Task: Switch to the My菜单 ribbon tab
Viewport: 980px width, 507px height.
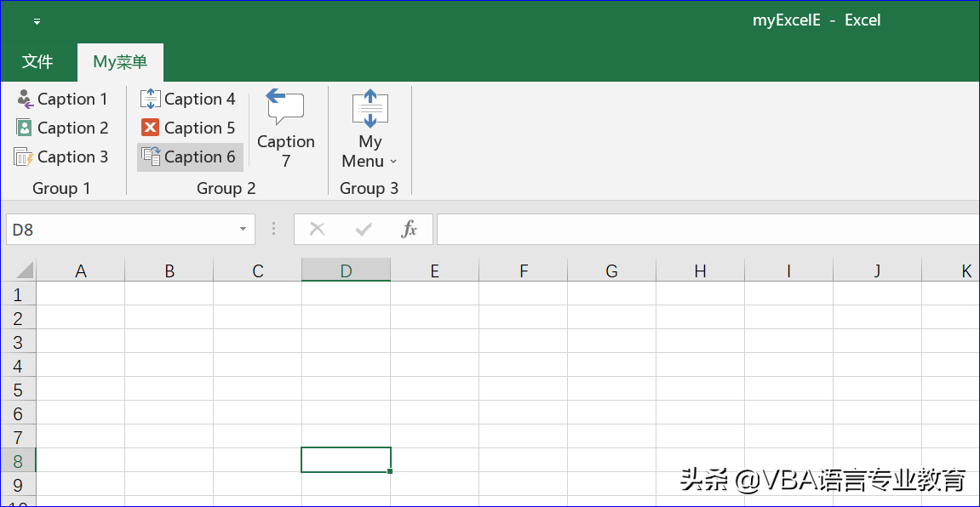Action: [120, 62]
